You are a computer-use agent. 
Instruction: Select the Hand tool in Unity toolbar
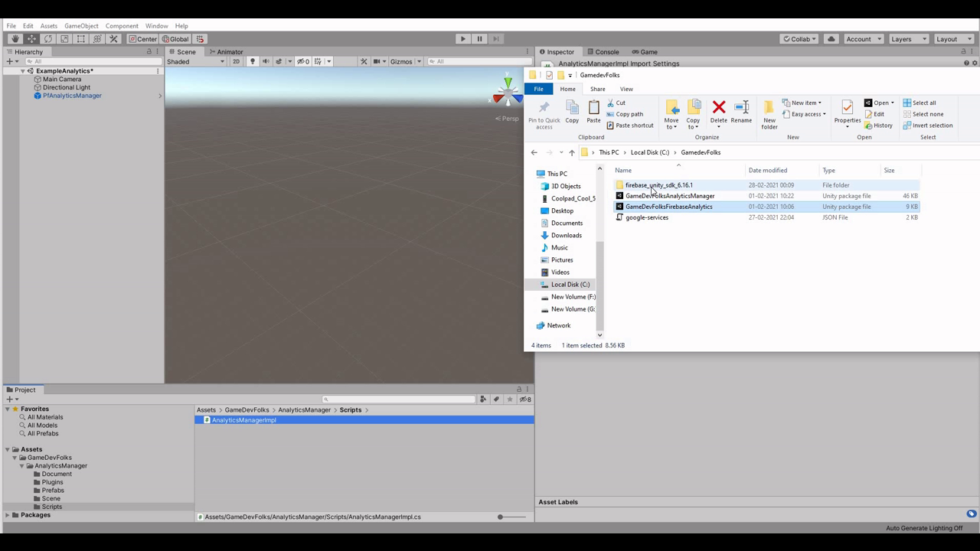15,39
